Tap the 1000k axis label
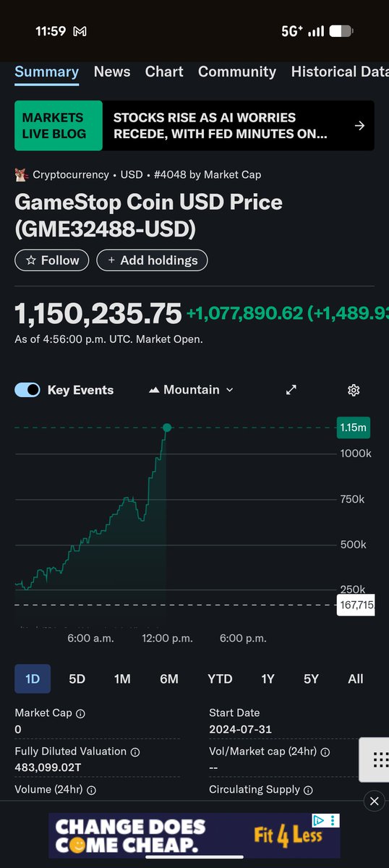This screenshot has height=868, width=389. [356, 454]
